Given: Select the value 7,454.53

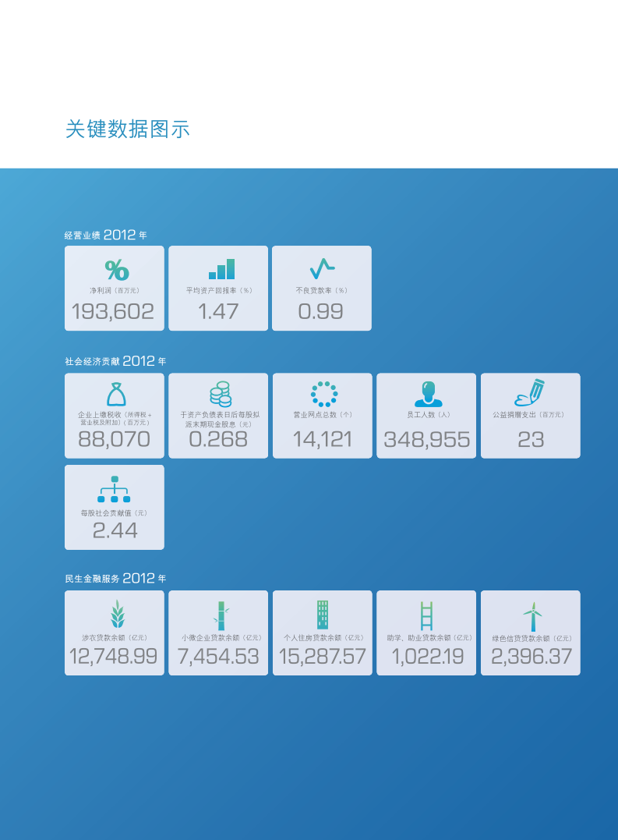Looking at the screenshot, I should point(218,657).
